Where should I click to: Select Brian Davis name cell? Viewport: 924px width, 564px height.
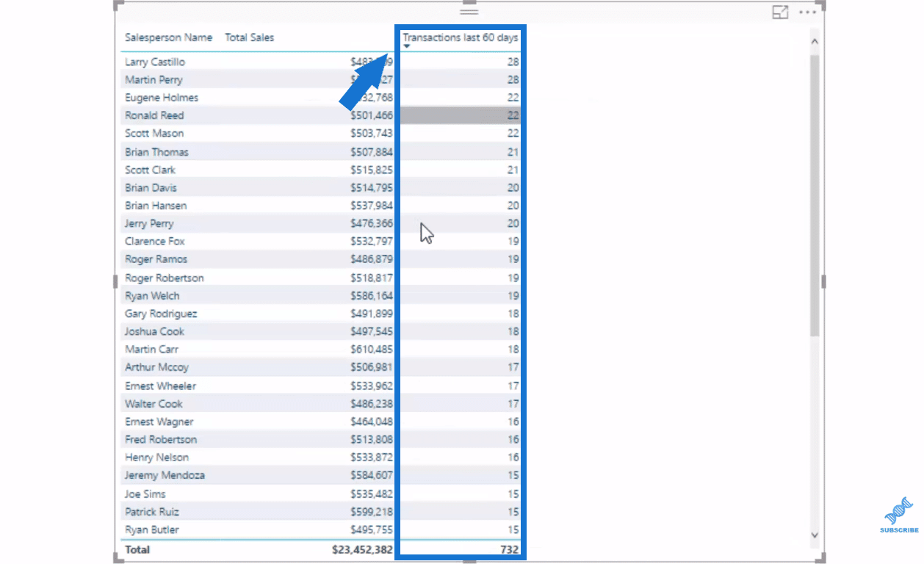click(151, 187)
